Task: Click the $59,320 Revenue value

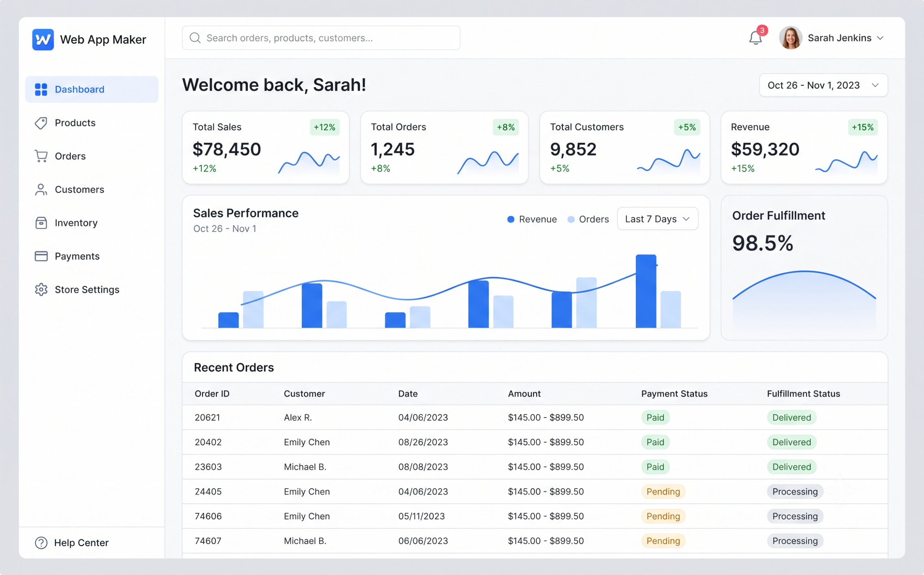Action: [x=765, y=149]
